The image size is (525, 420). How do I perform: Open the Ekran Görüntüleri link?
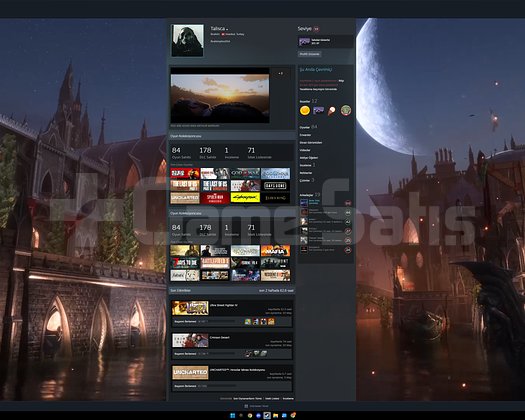point(311,143)
